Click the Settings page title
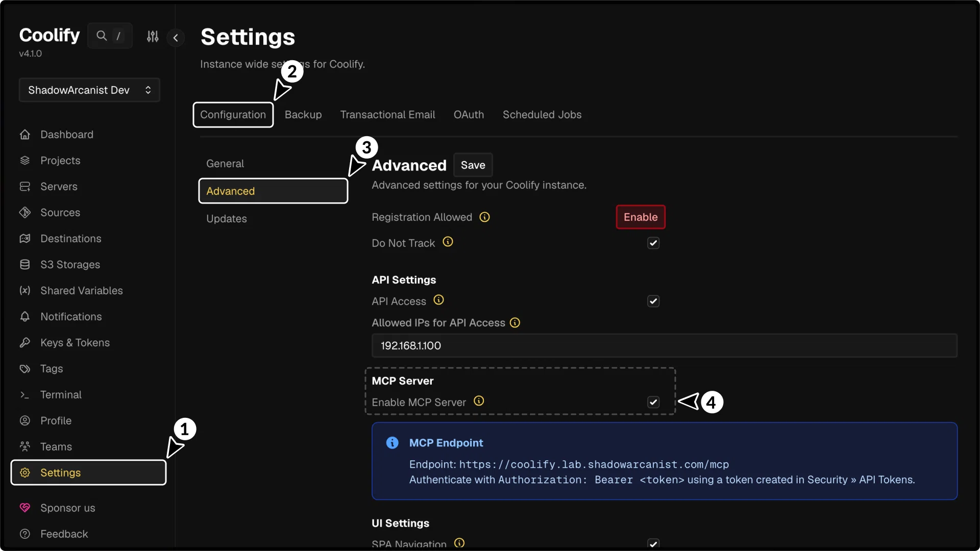Viewport: 980px width, 551px height. [x=248, y=37]
